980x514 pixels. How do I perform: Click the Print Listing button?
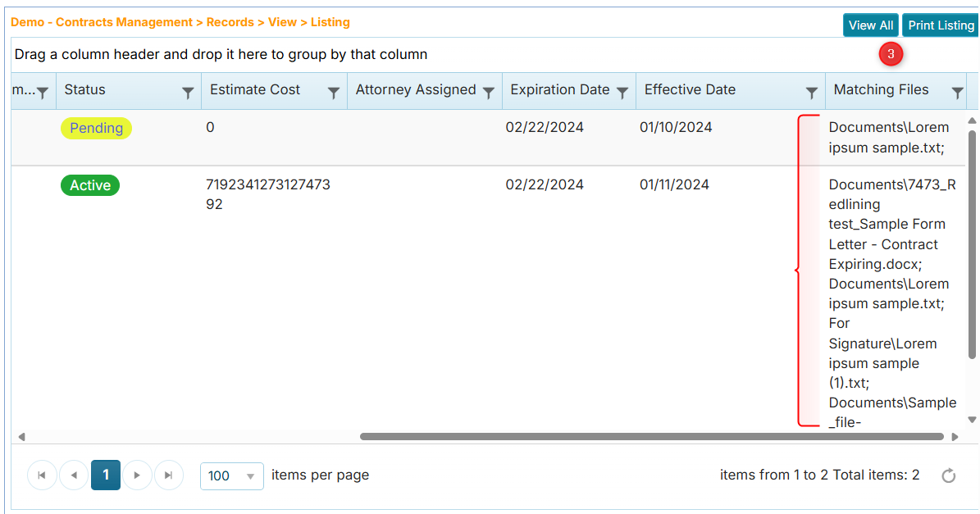(x=940, y=25)
